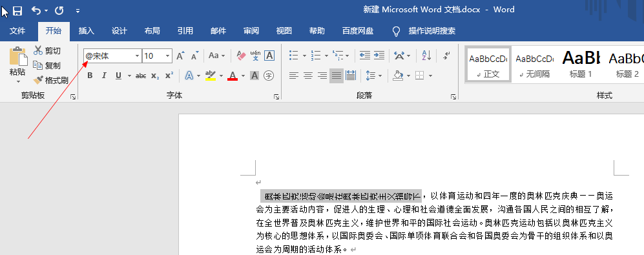This screenshot has height=255, width=644.
Task: Open the Change Case Aa dropdown
Action: 217,56
